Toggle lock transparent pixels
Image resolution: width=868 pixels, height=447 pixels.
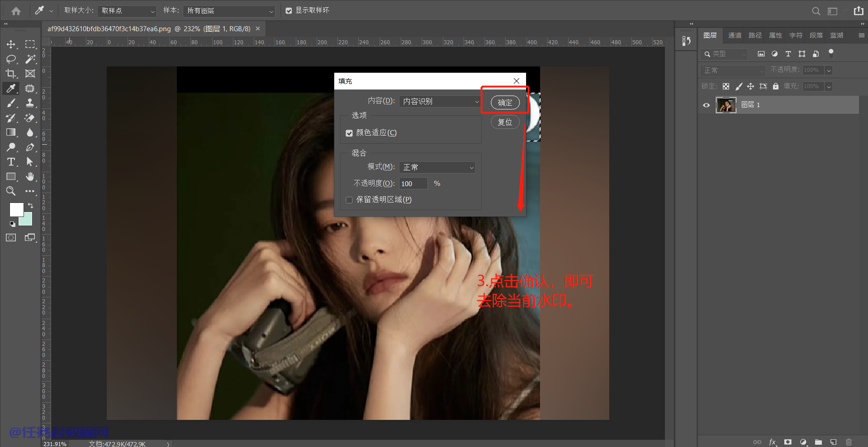(726, 86)
